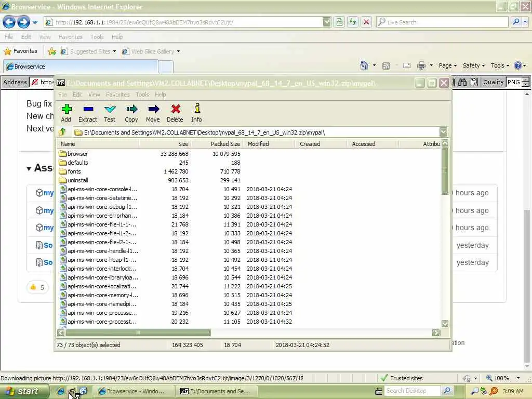The width and height of the screenshot is (532, 399).
Task: Open the Tools menu in 7-Zip
Action: 142,95
